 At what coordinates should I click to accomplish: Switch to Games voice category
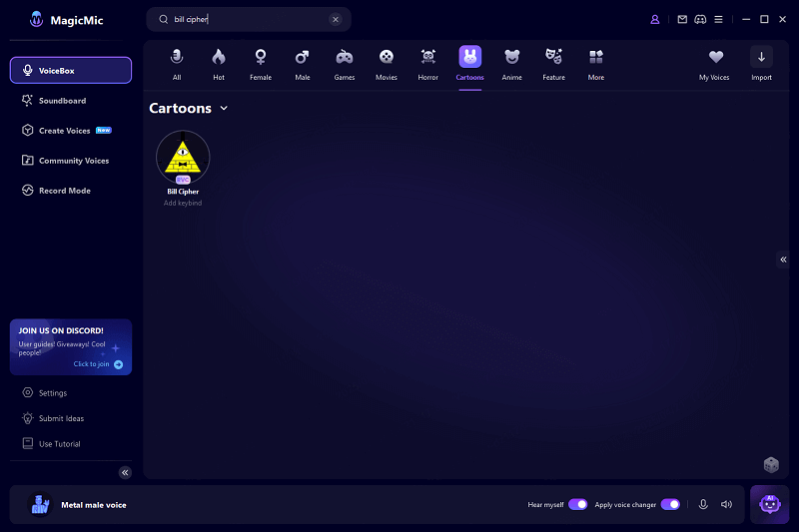tap(345, 65)
